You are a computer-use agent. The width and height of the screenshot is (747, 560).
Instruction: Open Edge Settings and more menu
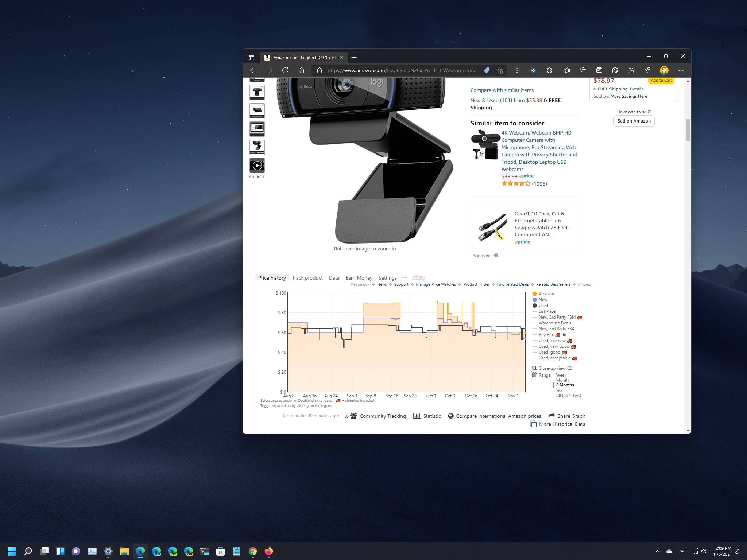[x=681, y=70]
